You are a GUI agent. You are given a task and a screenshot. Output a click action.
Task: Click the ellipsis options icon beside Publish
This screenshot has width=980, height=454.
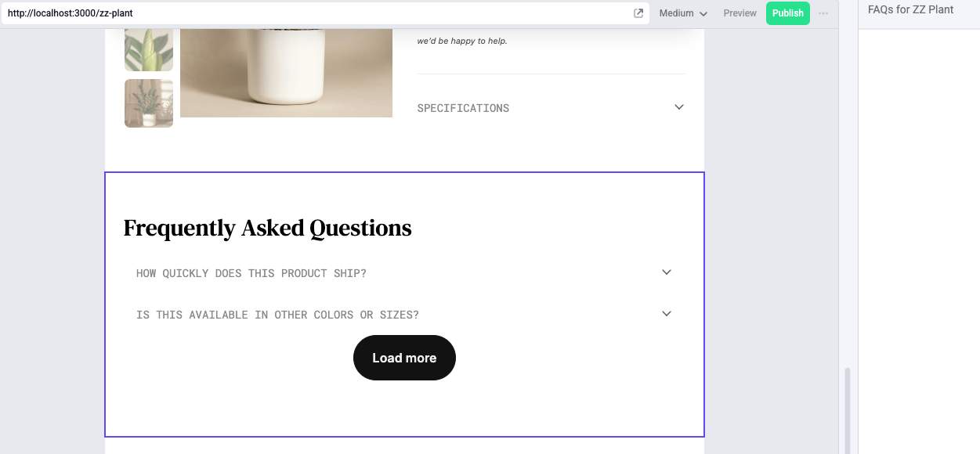823,13
